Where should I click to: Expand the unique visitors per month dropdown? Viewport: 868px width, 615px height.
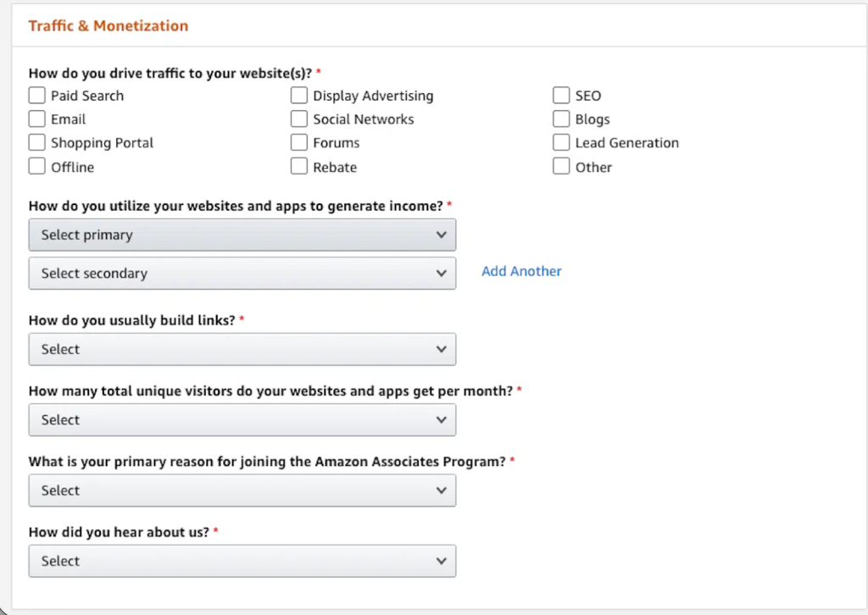click(x=242, y=419)
